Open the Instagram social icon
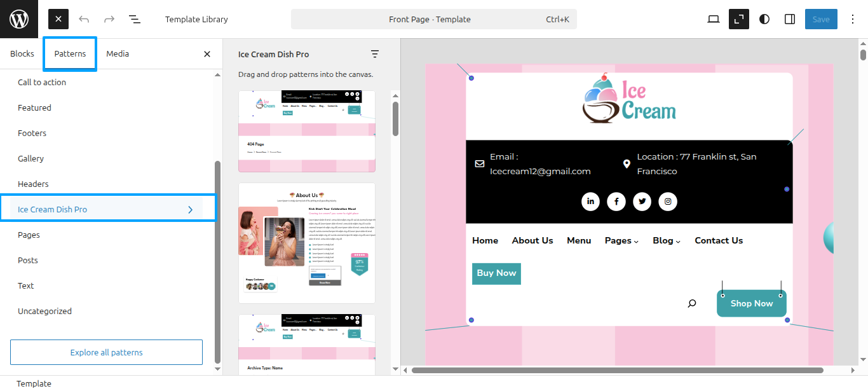This screenshot has height=391, width=868. click(x=668, y=202)
